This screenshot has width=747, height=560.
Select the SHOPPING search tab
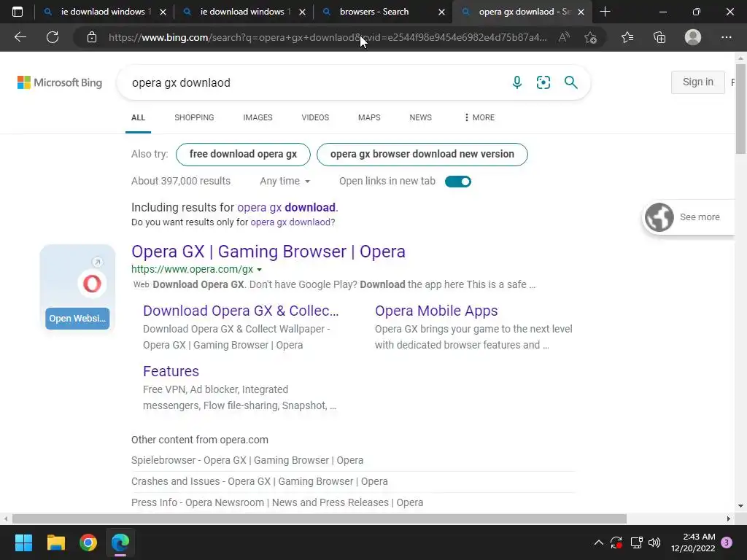click(194, 117)
